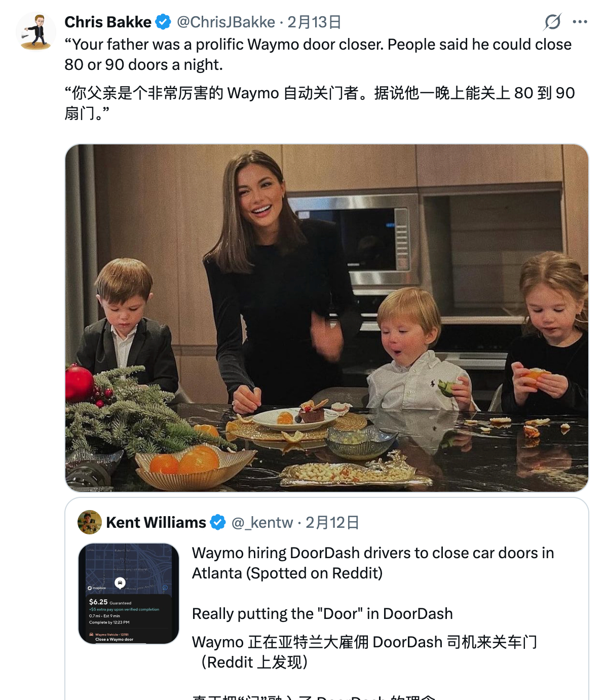Open the Kent Williams display name
This screenshot has width=605, height=700.
[156, 522]
